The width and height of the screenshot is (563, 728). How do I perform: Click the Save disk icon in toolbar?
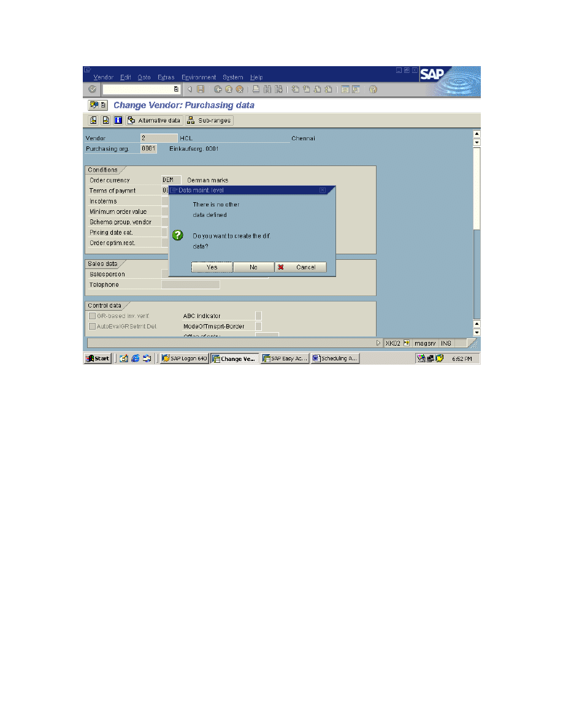click(200, 89)
